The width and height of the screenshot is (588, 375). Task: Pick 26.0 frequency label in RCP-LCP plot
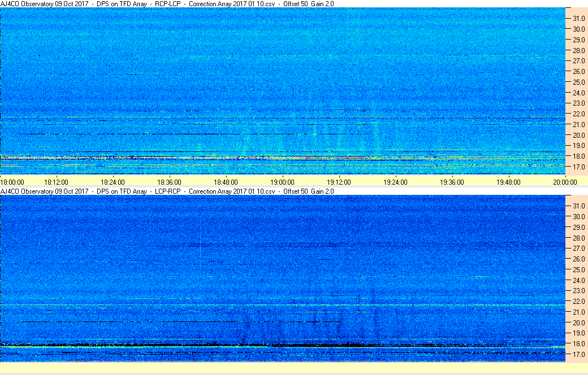point(578,72)
